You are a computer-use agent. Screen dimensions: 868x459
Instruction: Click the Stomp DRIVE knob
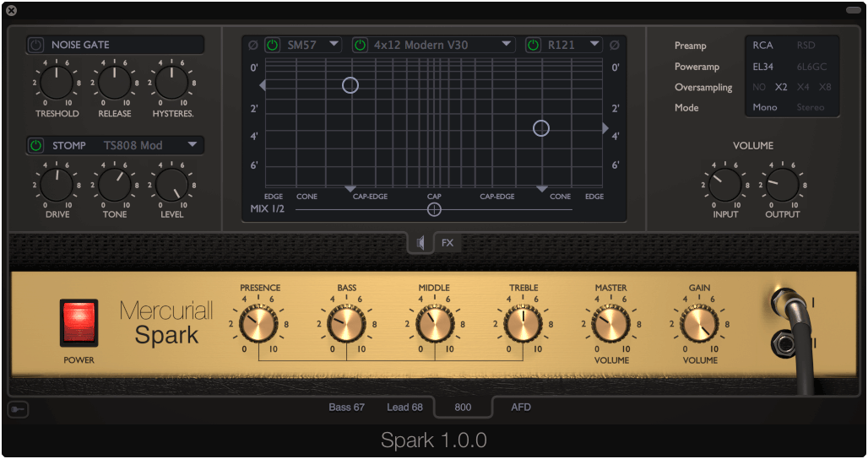click(57, 185)
